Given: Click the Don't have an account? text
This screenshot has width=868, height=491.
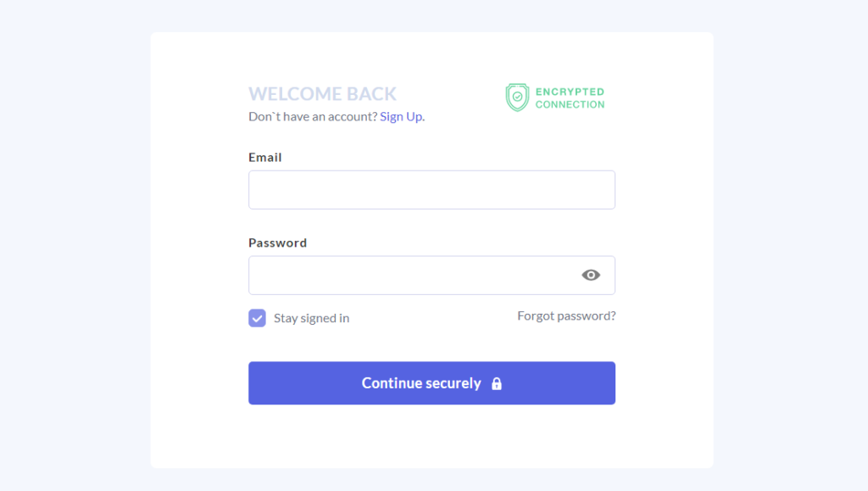Looking at the screenshot, I should pos(313,116).
